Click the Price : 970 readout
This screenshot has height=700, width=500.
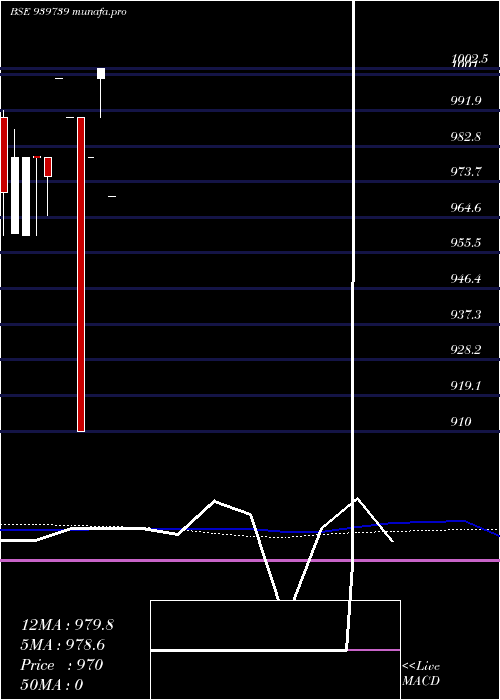(62, 665)
